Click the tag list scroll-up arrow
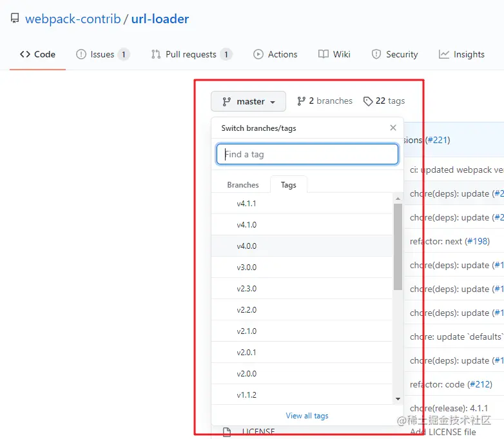The width and height of the screenshot is (504, 439). [398, 199]
